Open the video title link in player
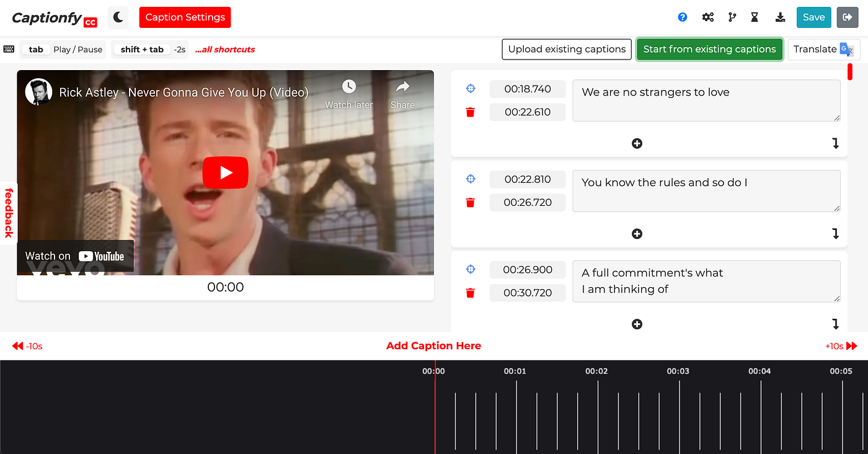868x454 pixels. click(184, 92)
